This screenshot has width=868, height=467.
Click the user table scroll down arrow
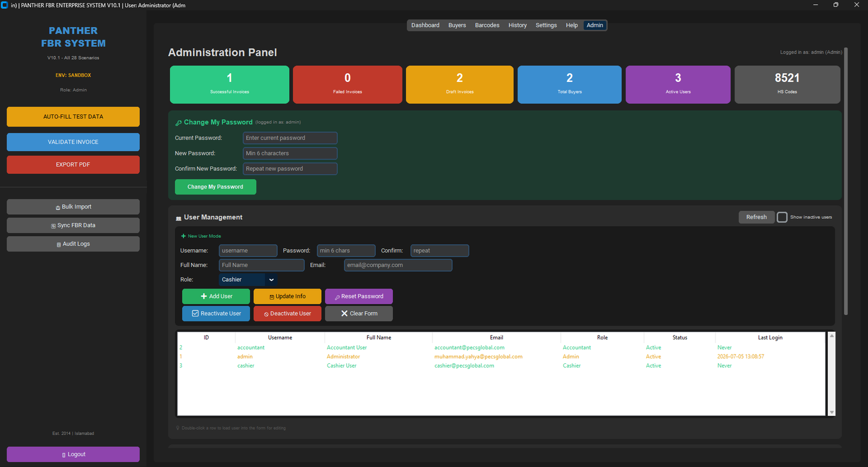[x=832, y=413]
